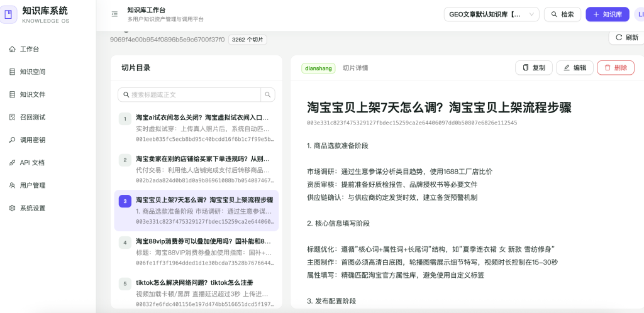Click the 切片目录 heading
This screenshot has width=644, height=313.
pyautogui.click(x=136, y=68)
